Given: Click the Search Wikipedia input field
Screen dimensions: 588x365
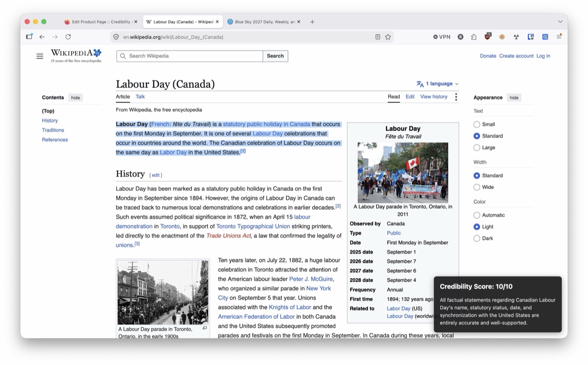Looking at the screenshot, I should coord(190,56).
